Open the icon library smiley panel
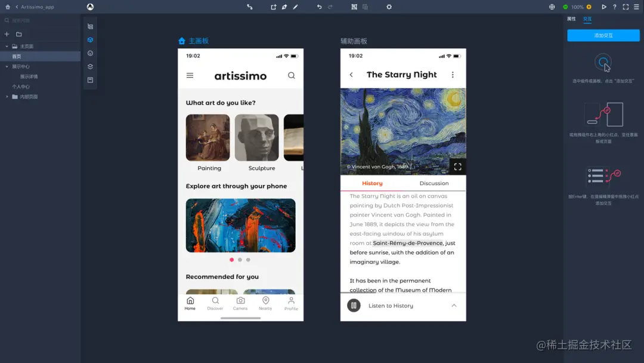 pos(91,53)
